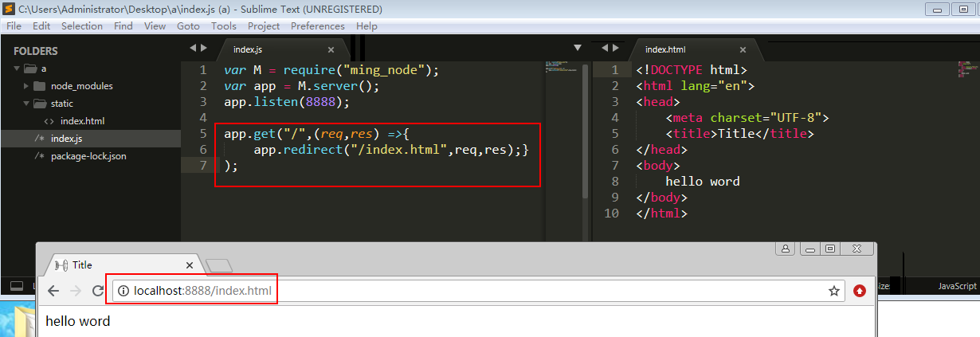
Task: Open a new Chrome tab
Action: 219,266
